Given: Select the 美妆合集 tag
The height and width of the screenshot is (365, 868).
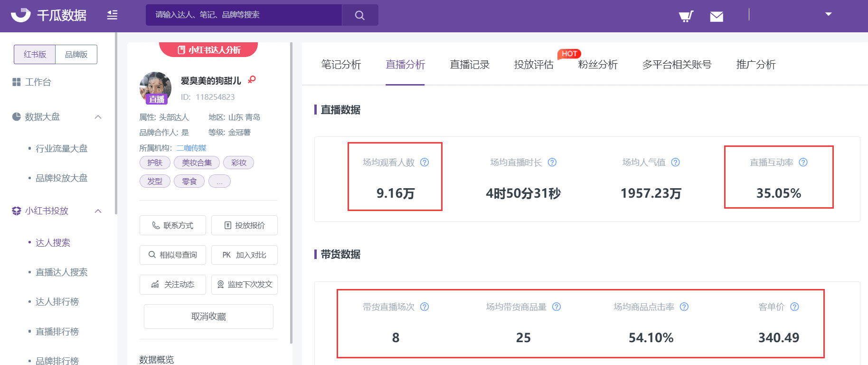Looking at the screenshot, I should click(197, 163).
